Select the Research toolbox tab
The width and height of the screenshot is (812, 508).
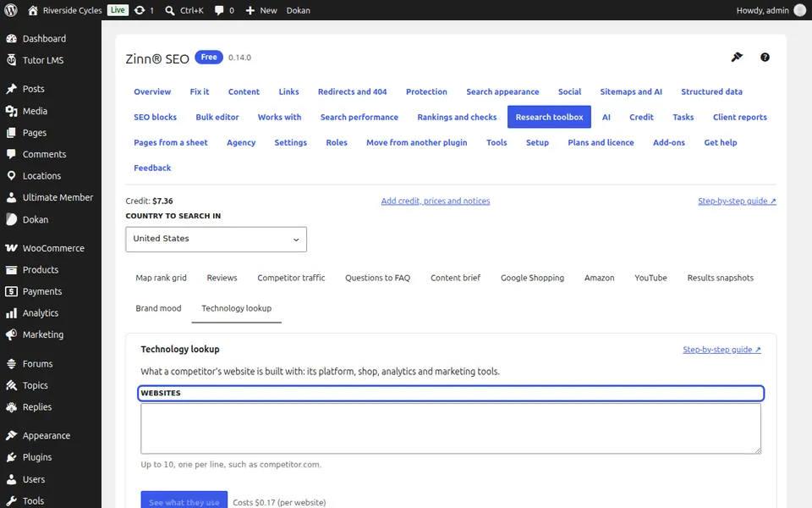point(550,117)
